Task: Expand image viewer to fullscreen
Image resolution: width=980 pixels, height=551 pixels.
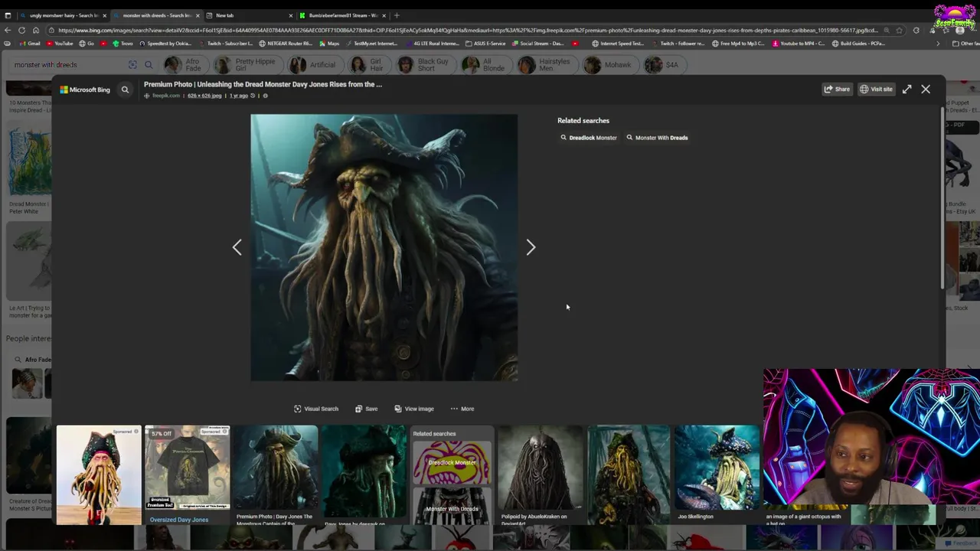Action: tap(906, 90)
